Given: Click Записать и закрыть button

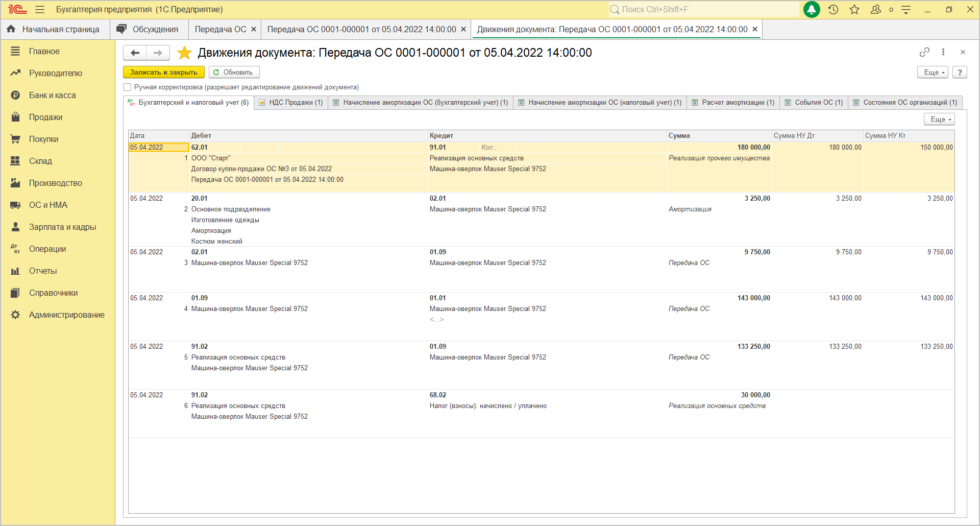Looking at the screenshot, I should tap(164, 72).
